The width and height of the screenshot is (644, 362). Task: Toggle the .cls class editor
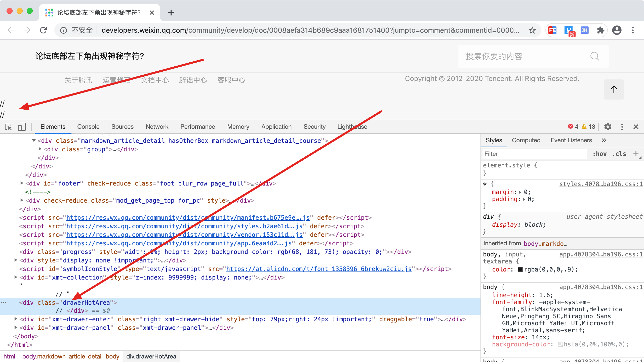click(619, 154)
